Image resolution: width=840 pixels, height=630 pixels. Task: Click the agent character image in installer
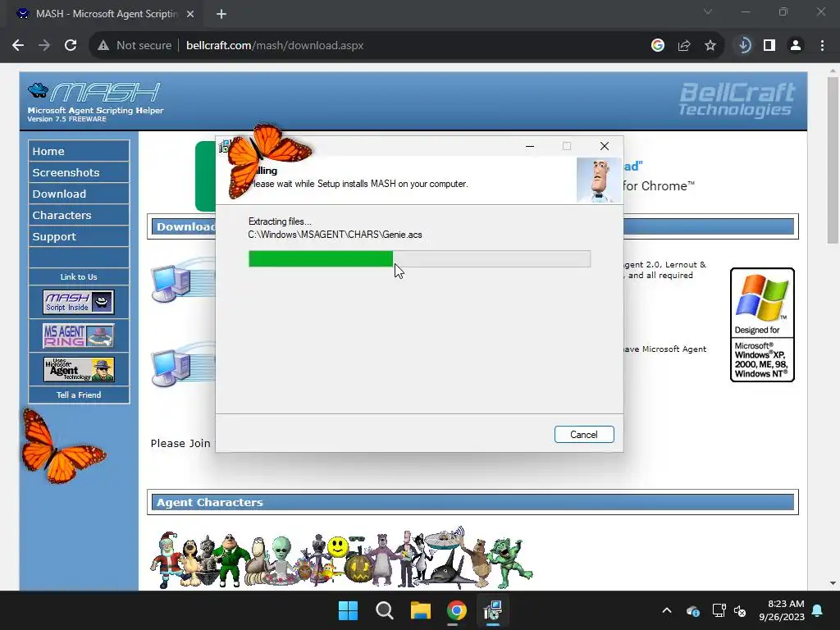[x=599, y=180]
